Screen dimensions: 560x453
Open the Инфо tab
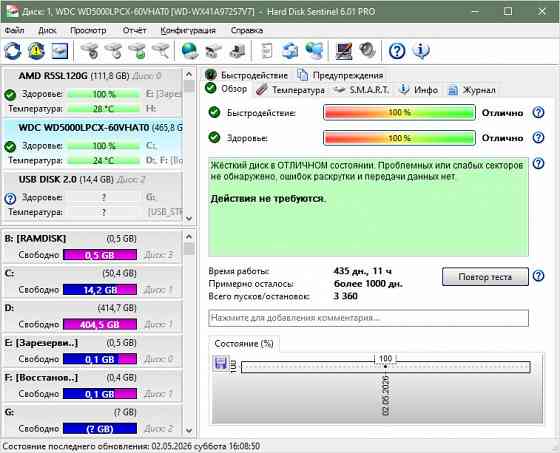[418, 90]
